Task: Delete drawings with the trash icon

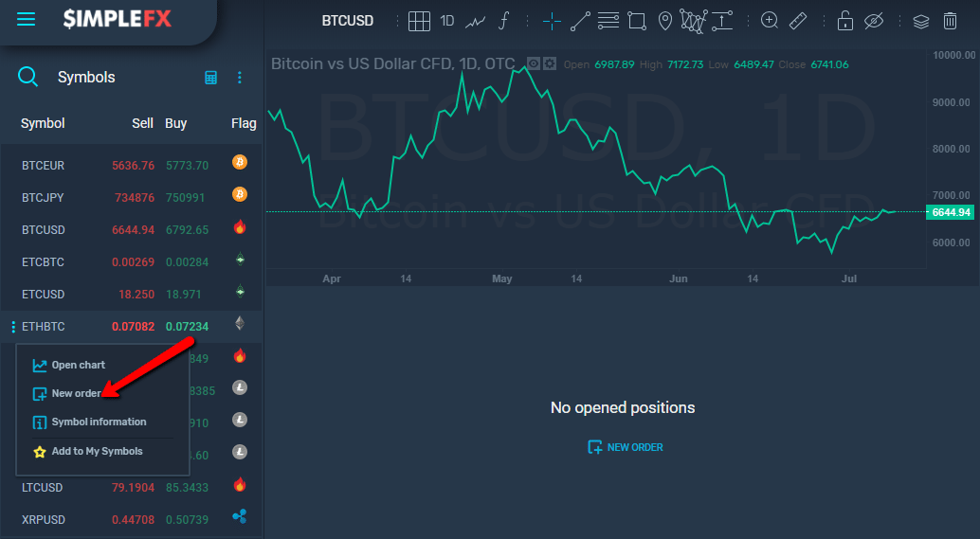Action: (x=950, y=21)
